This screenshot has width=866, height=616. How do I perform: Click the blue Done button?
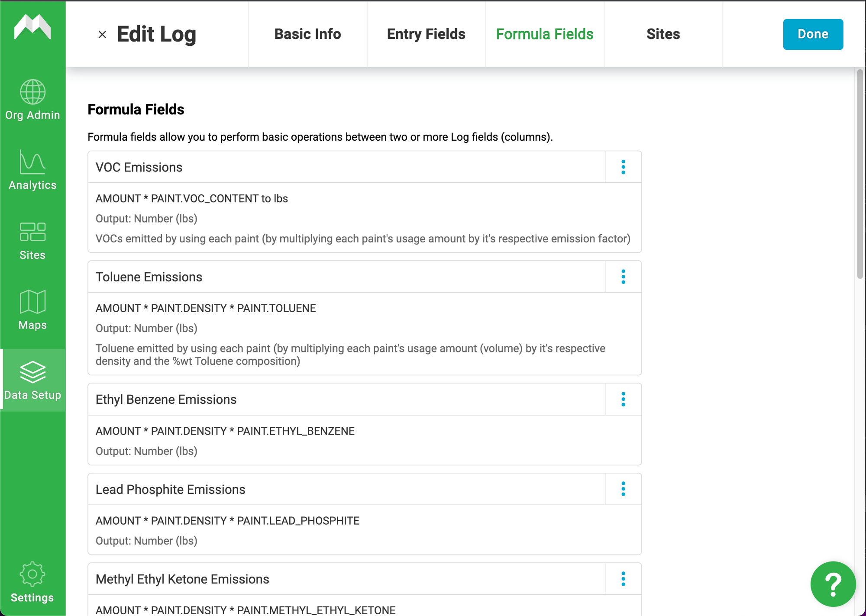813,34
